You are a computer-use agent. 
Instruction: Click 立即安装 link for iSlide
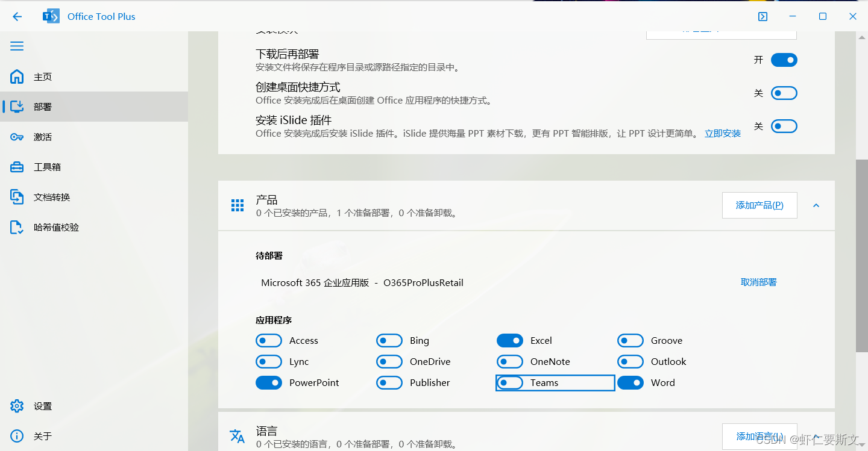tap(723, 134)
